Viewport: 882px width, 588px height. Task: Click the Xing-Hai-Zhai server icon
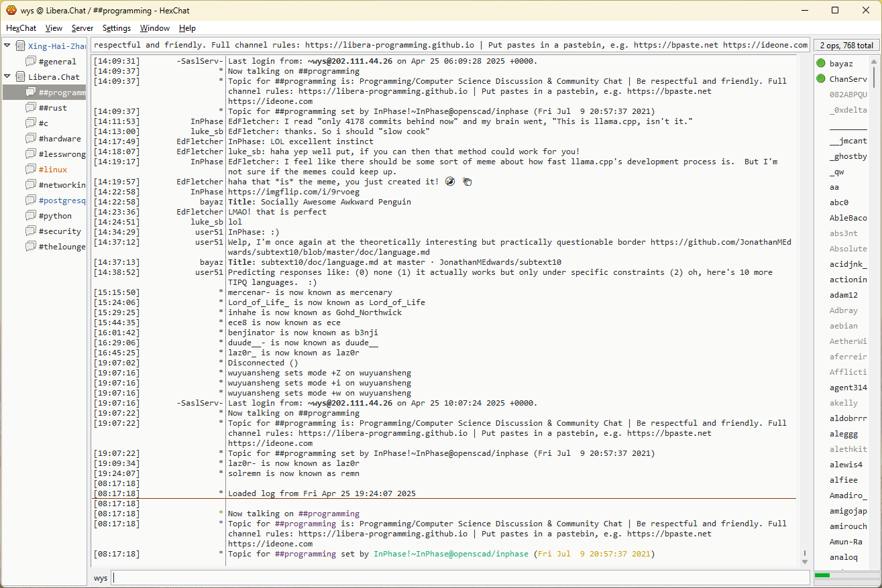[20, 46]
